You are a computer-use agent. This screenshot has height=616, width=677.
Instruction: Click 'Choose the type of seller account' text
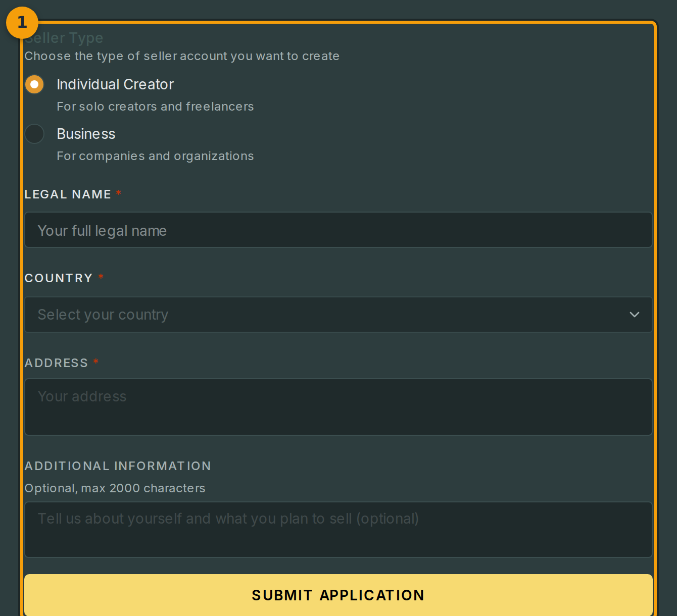pos(182,56)
